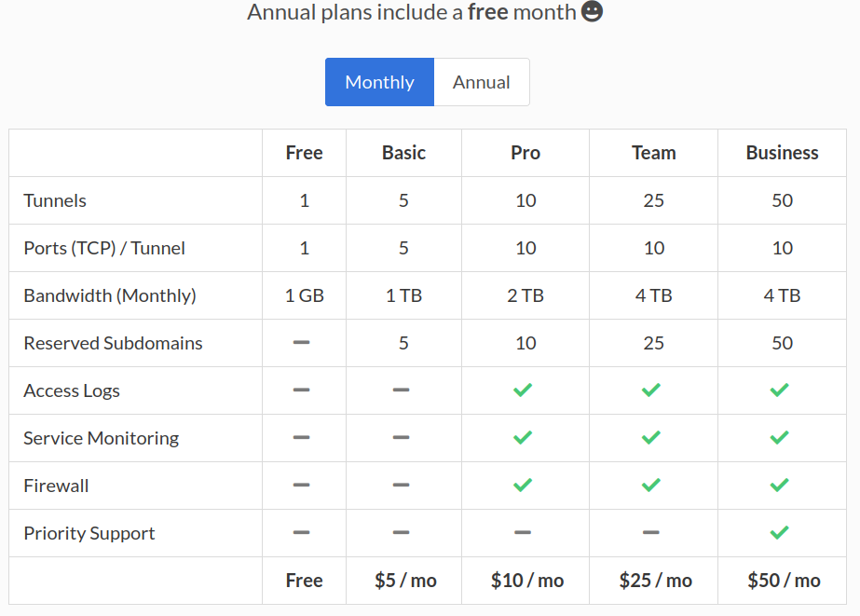Click the Pro Access Logs checkmark

pos(523,390)
